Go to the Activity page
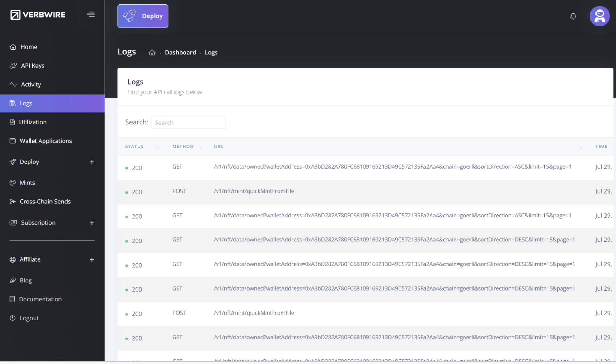 31,85
